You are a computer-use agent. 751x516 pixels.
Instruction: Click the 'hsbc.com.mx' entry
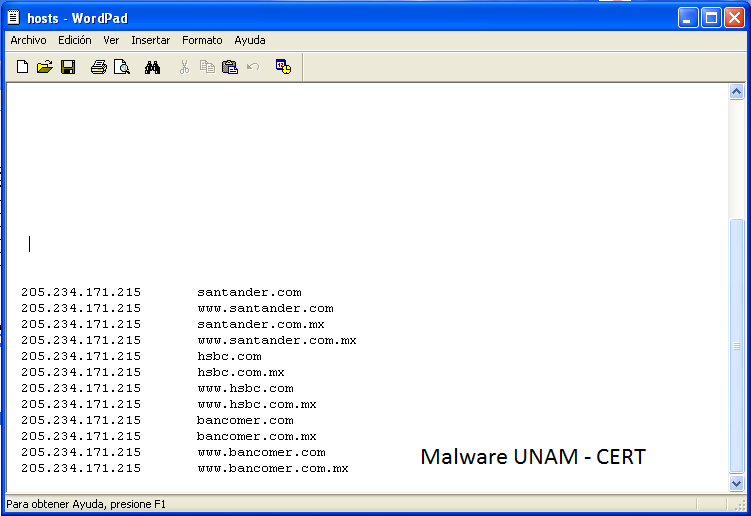(x=241, y=372)
